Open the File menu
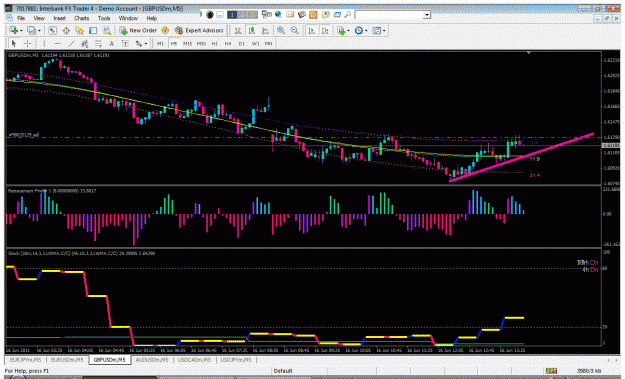 click(21, 18)
